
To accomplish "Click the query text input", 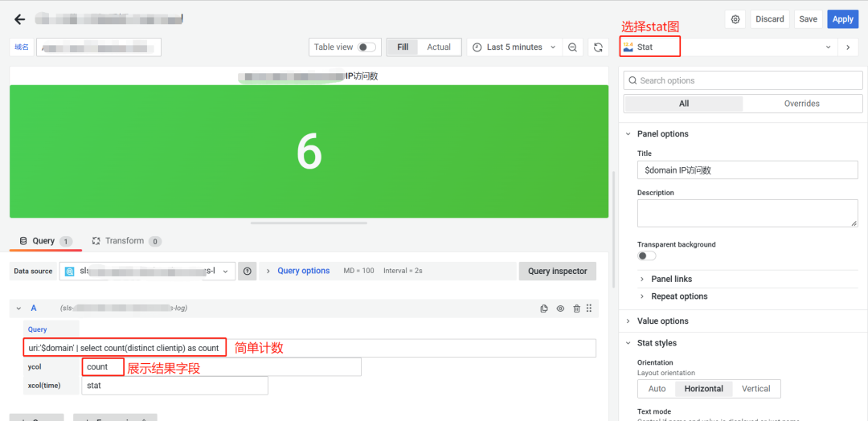I will point(309,349).
